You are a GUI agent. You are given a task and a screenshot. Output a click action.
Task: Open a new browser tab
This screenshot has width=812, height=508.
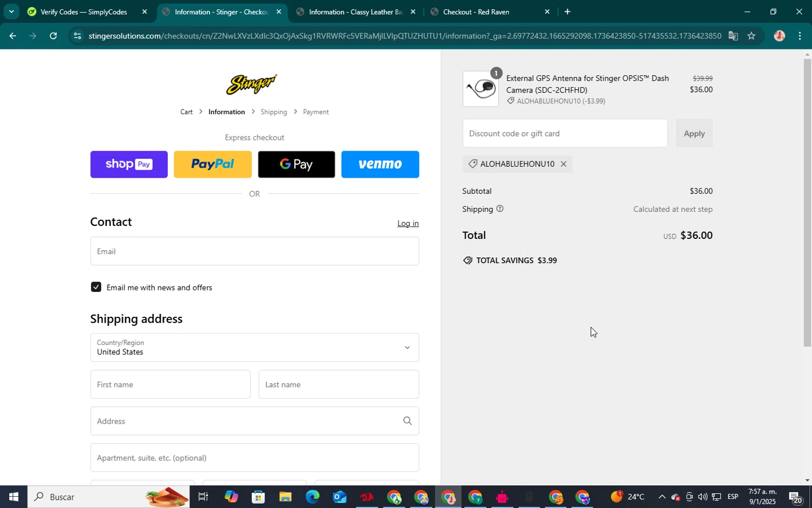point(567,12)
